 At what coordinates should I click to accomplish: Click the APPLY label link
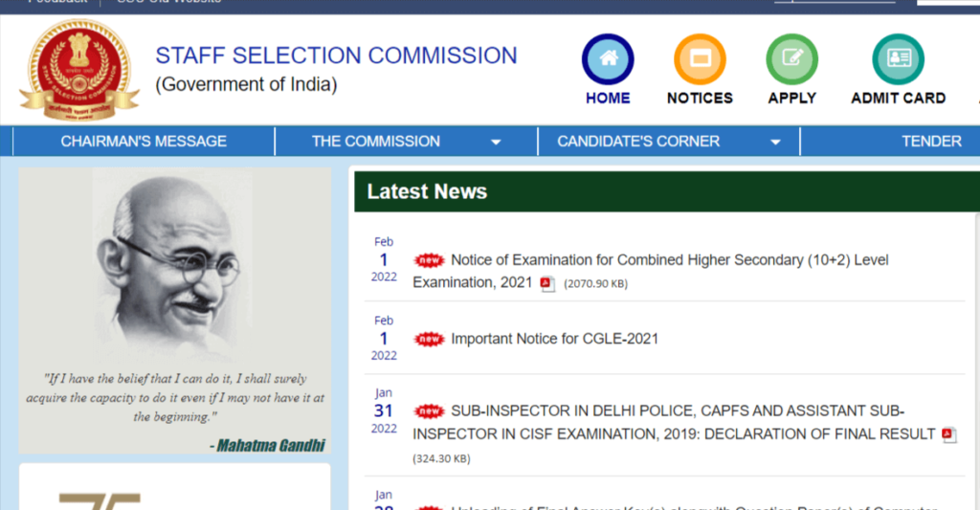pos(791,99)
